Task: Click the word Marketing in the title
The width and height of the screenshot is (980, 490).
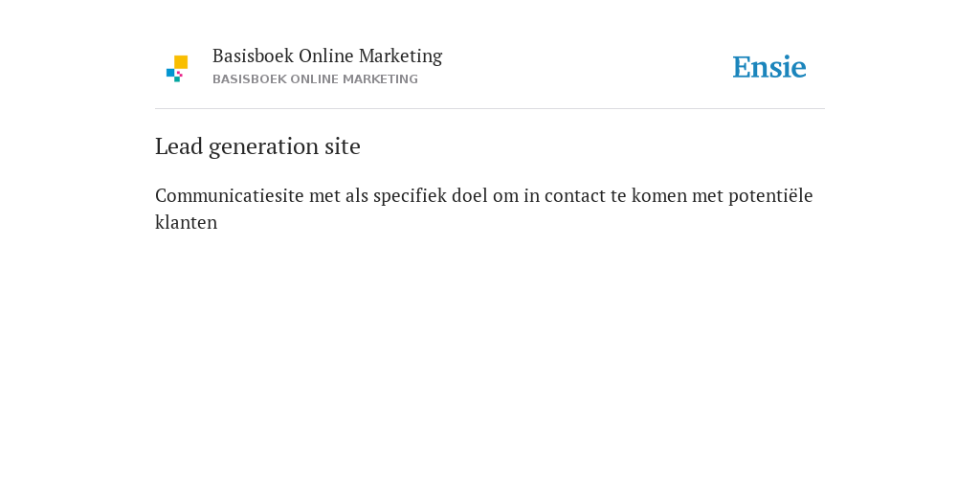Action: [401, 56]
